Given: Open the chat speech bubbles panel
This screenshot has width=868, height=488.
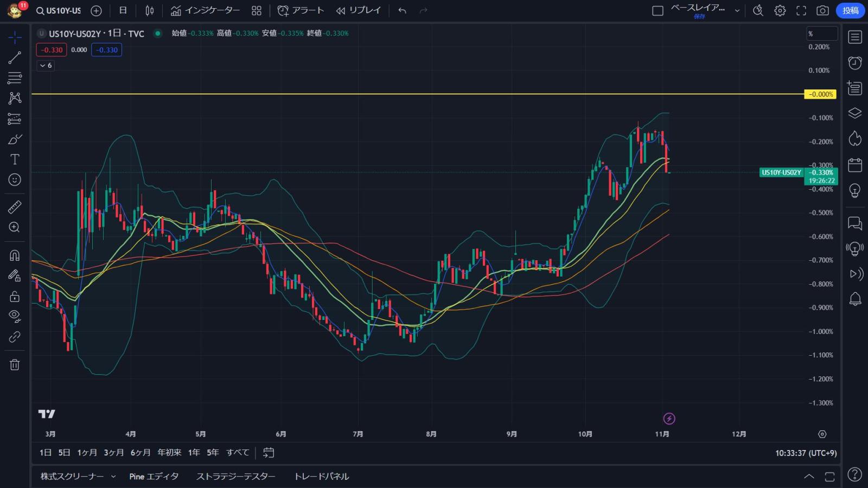Looking at the screenshot, I should point(855,223).
